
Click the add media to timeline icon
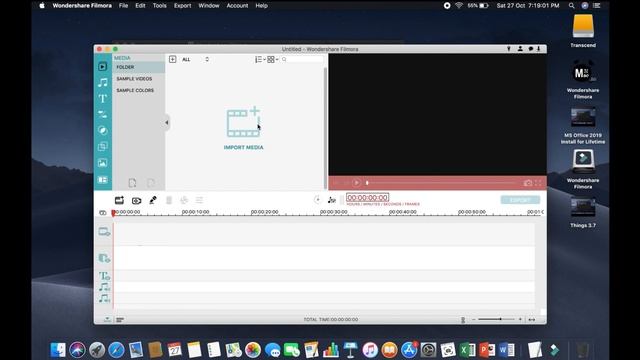pos(119,200)
